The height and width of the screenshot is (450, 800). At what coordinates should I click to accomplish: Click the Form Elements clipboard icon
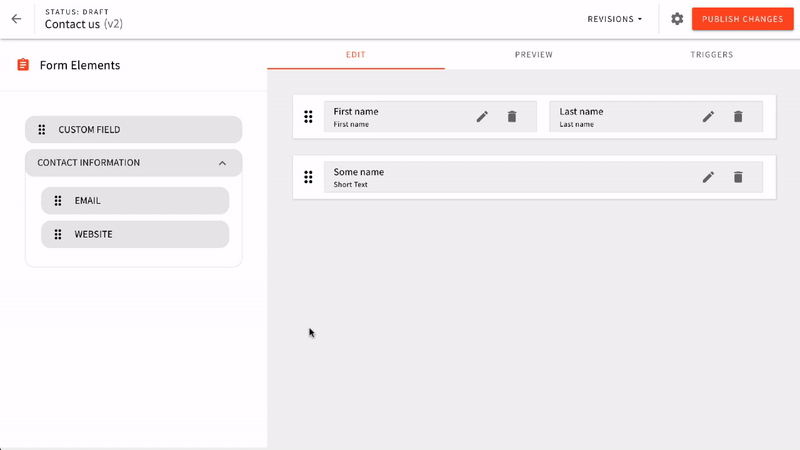click(x=23, y=65)
